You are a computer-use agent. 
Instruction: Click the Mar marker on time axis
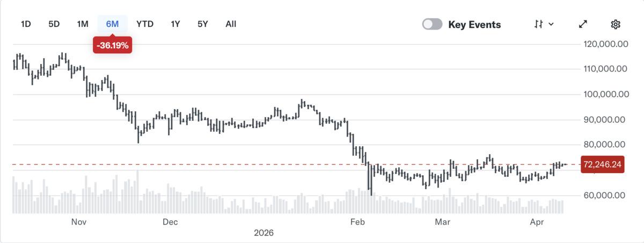442,221
